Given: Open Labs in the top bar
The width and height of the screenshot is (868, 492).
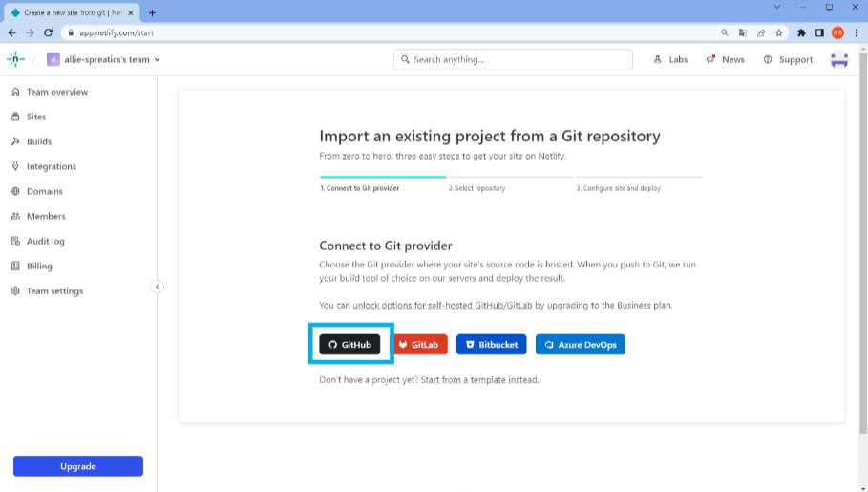Looking at the screenshot, I should tap(670, 59).
